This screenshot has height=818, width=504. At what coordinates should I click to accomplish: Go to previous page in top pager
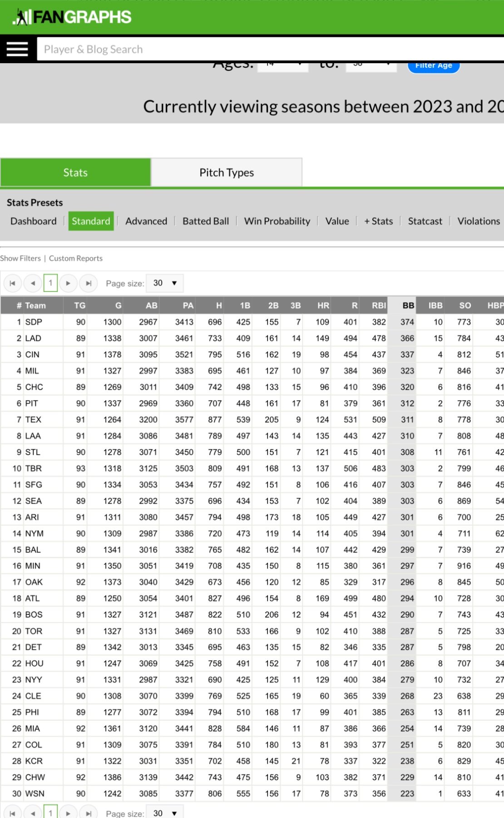click(x=32, y=283)
